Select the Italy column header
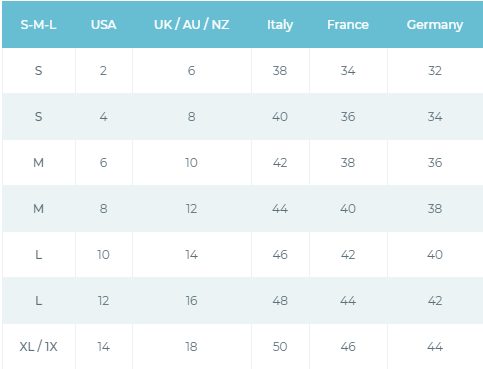Viewport: 483px width, 369px height. [280, 25]
